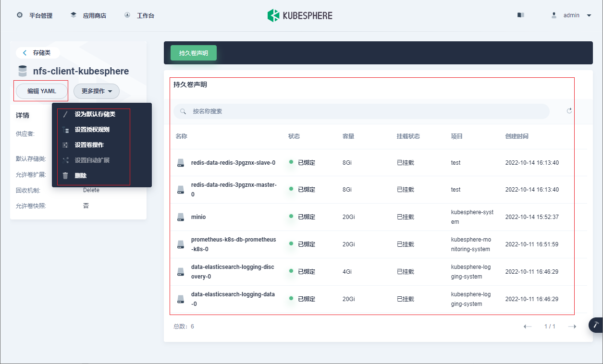
Task: Open data-elasticsearch-logging-data-0 volume link
Action: click(233, 299)
